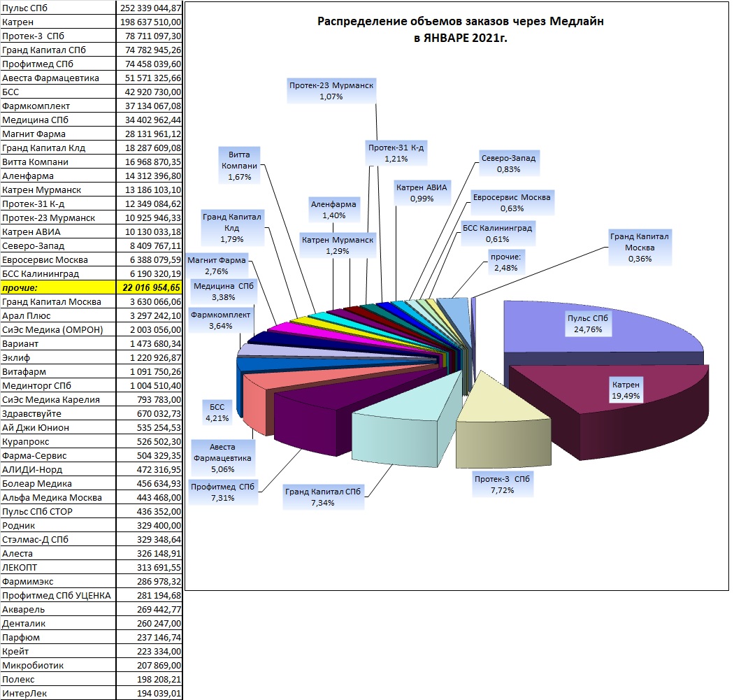Viewport: 734px width, 700px height.
Task: Click the Гранд Капитал СПб cell
Action: [x=58, y=50]
